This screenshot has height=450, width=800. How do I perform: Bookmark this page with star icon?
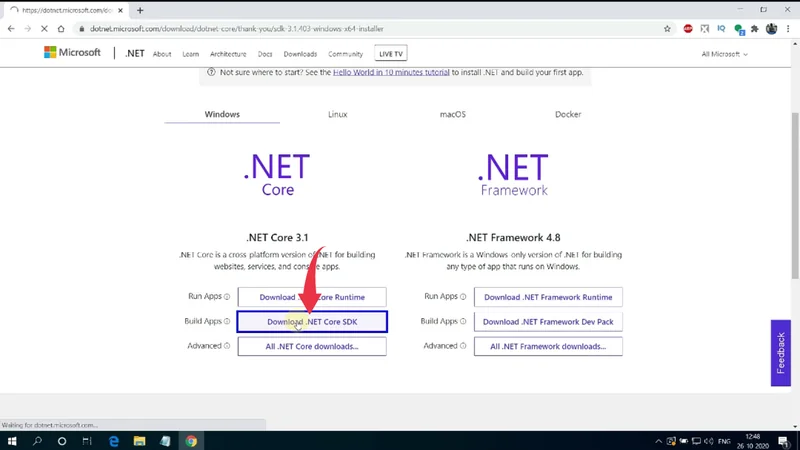tap(667, 29)
